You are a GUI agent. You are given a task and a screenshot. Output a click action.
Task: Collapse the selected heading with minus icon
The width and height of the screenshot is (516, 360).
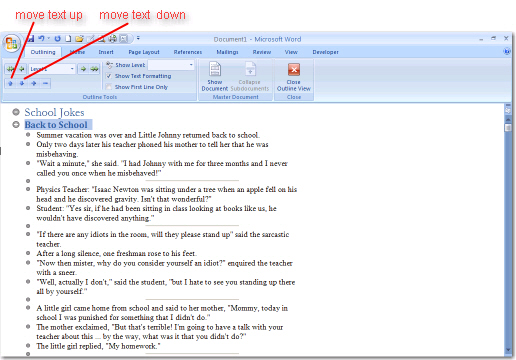tap(46, 83)
